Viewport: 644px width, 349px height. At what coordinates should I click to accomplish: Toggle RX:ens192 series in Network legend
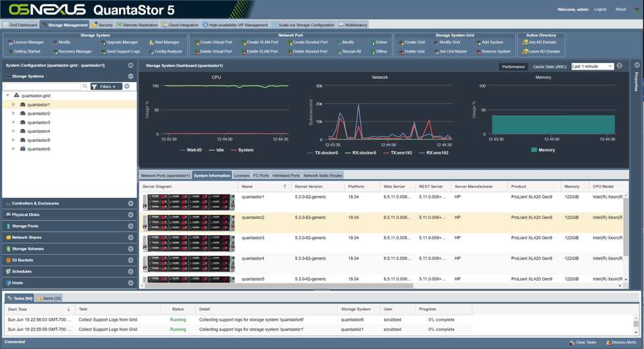point(434,152)
